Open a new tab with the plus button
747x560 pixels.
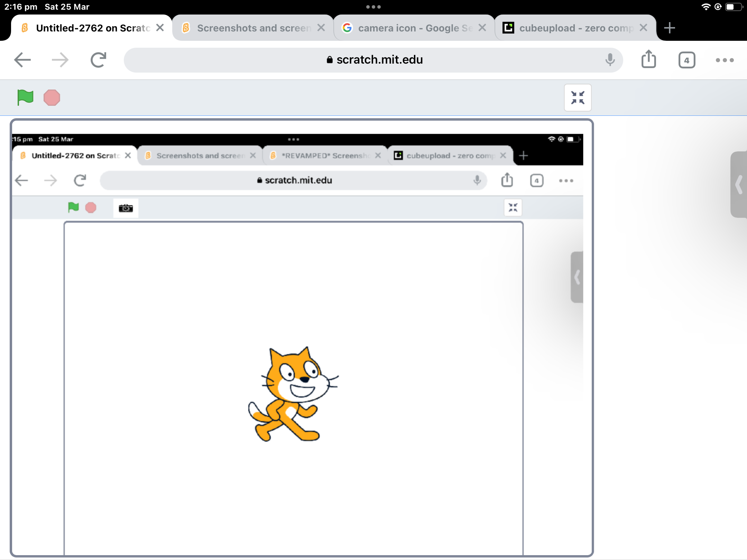coord(670,27)
